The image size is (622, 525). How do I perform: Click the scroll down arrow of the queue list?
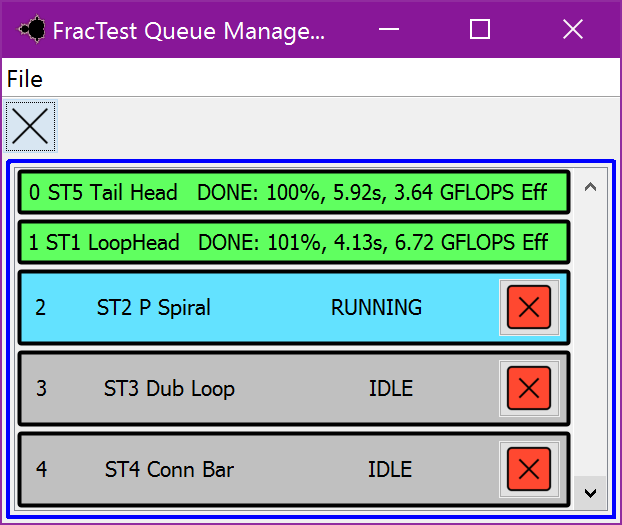click(591, 493)
